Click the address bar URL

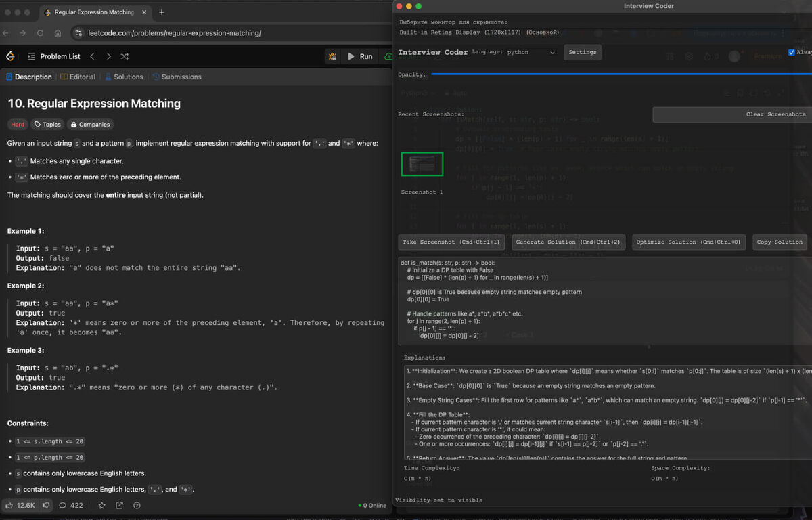(x=175, y=32)
